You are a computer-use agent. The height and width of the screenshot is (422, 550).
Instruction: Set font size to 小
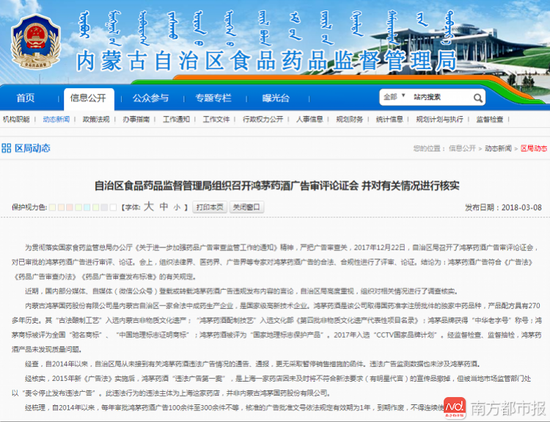(x=177, y=207)
